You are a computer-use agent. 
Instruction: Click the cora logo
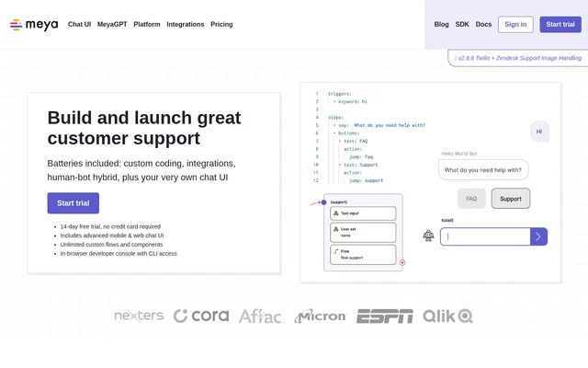(x=201, y=316)
